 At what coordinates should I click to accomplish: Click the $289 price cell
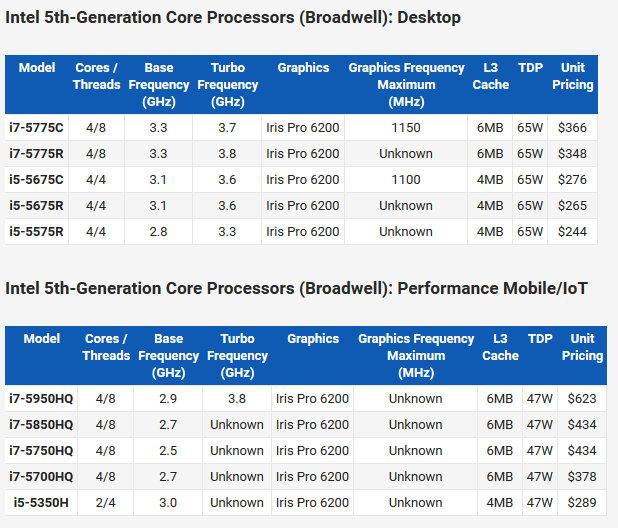pyautogui.click(x=581, y=502)
